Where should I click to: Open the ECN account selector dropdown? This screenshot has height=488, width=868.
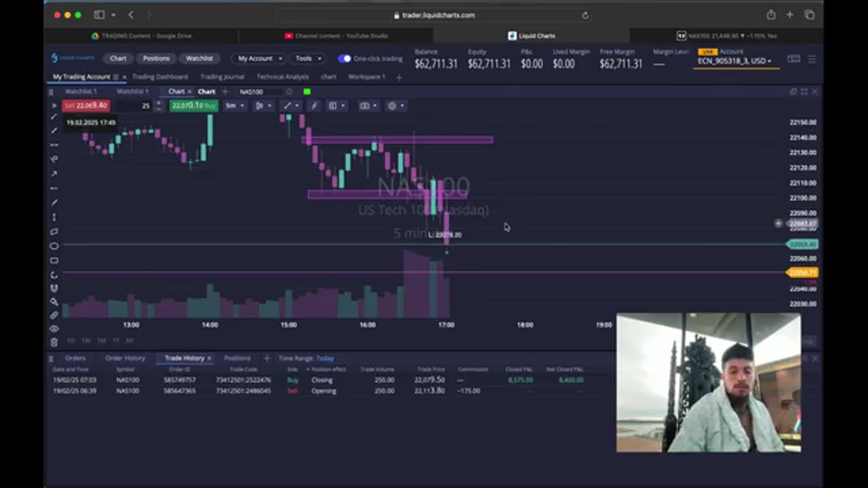click(x=734, y=61)
